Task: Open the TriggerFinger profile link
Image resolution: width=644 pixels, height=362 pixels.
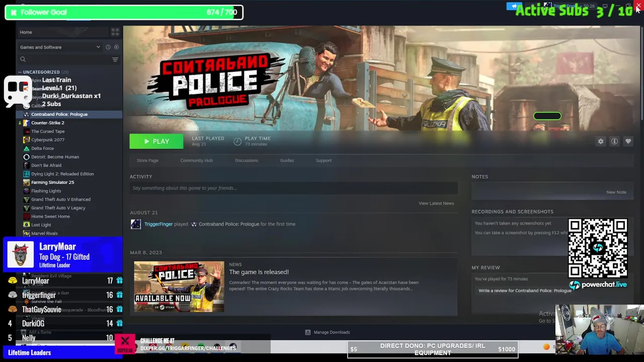Action: tap(158, 224)
